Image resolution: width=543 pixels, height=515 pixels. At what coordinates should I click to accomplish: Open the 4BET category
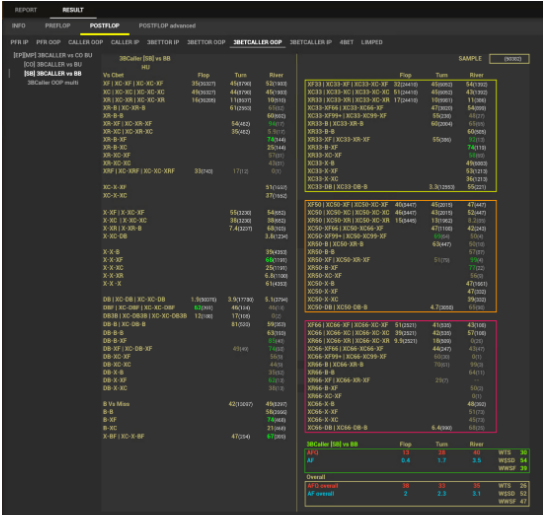point(347,42)
